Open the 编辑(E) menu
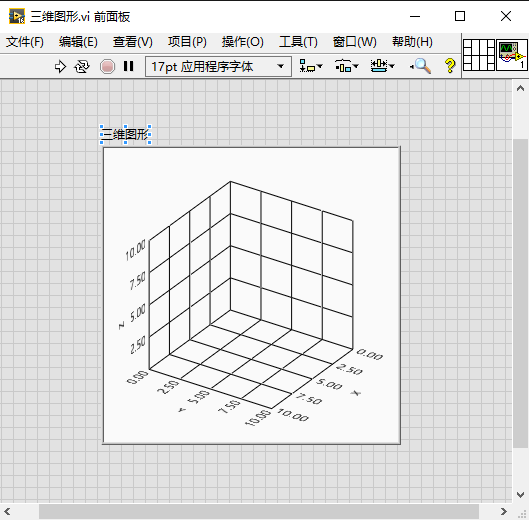The width and height of the screenshot is (529, 520). click(x=78, y=42)
